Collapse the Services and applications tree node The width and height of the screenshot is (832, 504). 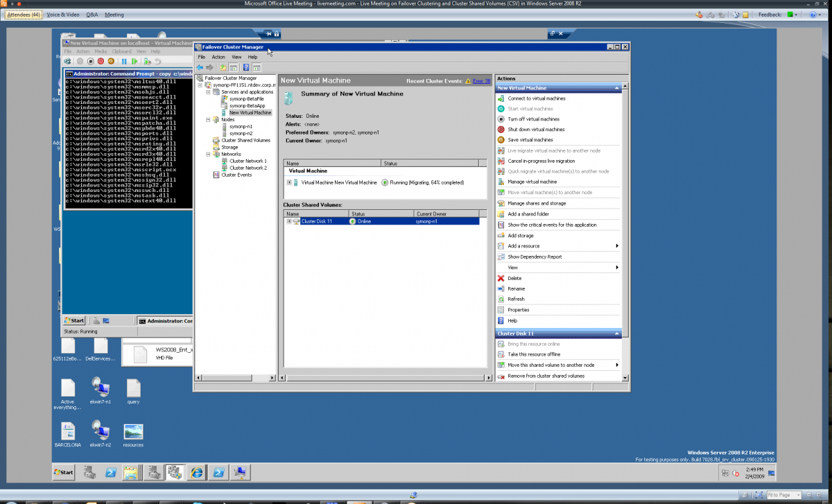pos(207,92)
